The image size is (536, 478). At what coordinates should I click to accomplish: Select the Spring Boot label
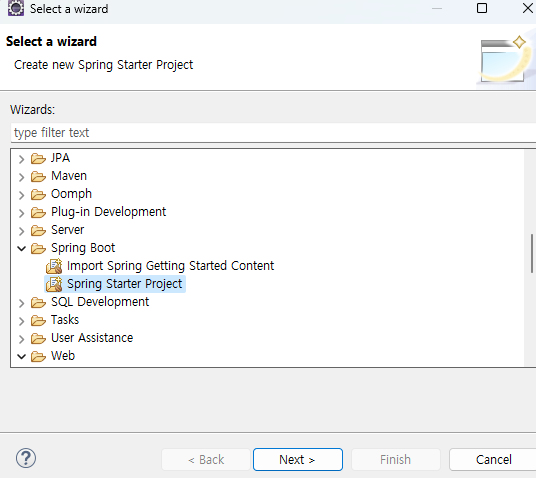point(83,248)
